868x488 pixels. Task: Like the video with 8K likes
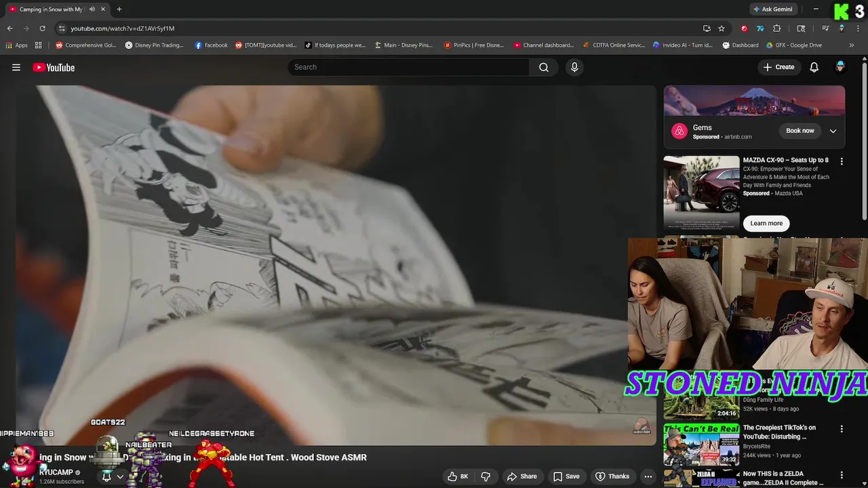(458, 476)
